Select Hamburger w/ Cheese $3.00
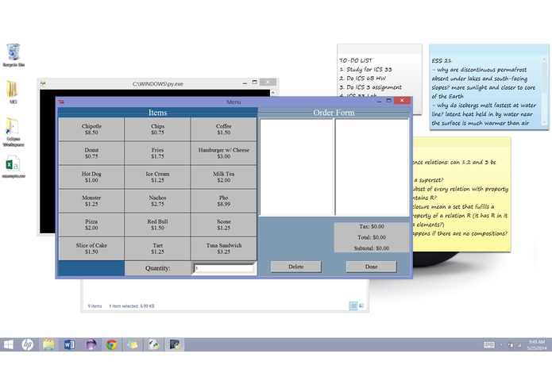Screen dimensions: 552x392 223,153
